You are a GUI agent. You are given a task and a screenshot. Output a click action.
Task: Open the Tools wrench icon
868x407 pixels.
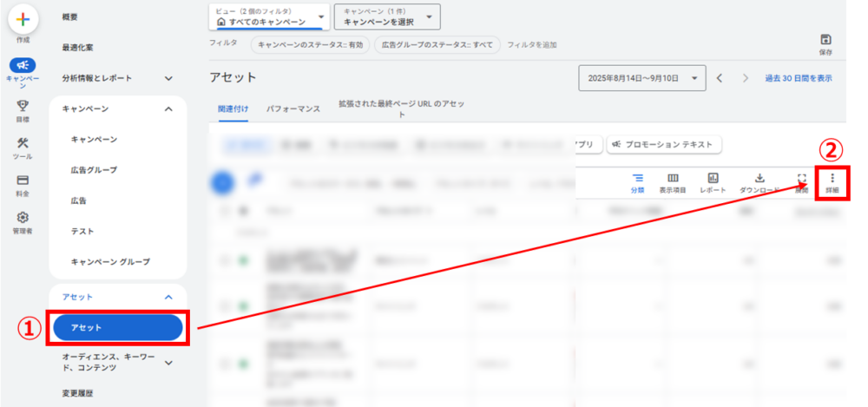(23, 143)
